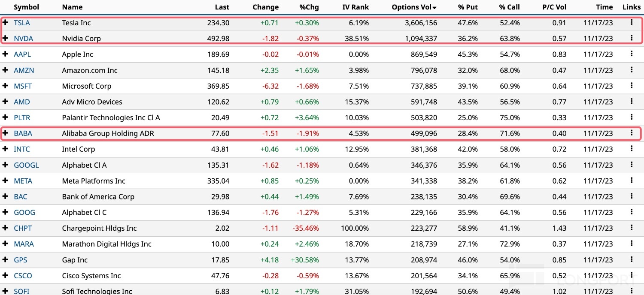Image resolution: width=644 pixels, height=295 pixels.
Task: Show link options for Chargepoint Hldgs
Action: click(632, 229)
